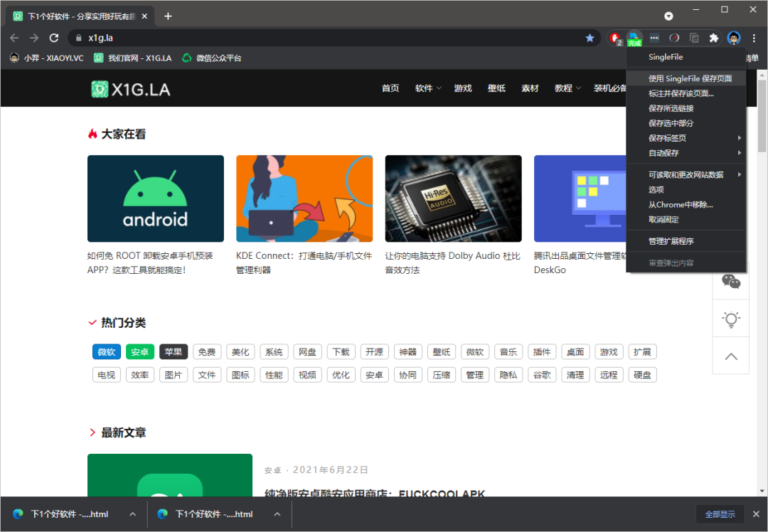Click the X1G.LA site logo
Viewport: 768px width, 532px height.
(x=131, y=89)
